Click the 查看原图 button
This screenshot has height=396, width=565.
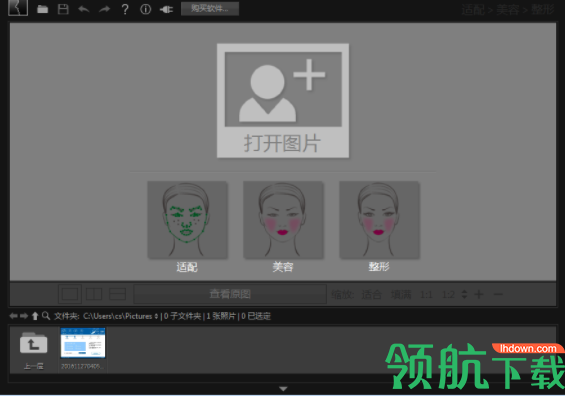coord(230,294)
